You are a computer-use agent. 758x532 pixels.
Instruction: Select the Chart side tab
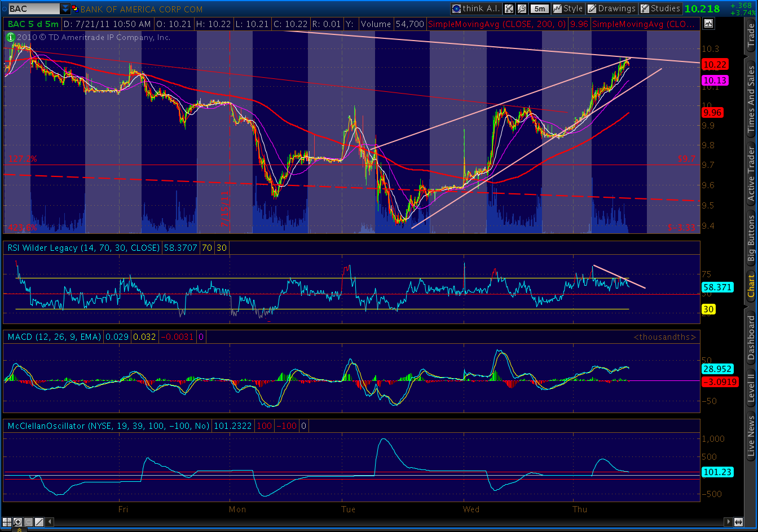[751, 285]
